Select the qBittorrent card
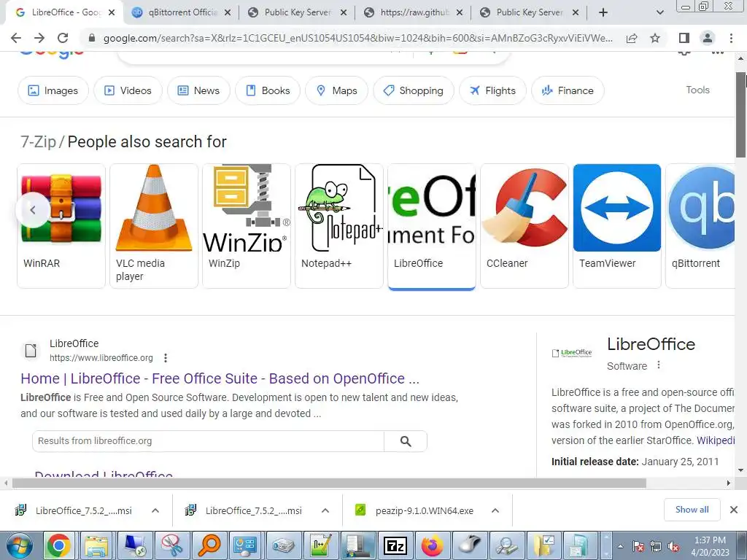747x560 pixels. pos(700,226)
